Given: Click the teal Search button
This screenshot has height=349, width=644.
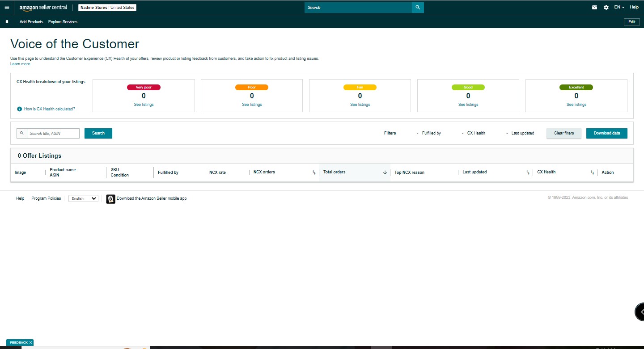Looking at the screenshot, I should tap(98, 133).
